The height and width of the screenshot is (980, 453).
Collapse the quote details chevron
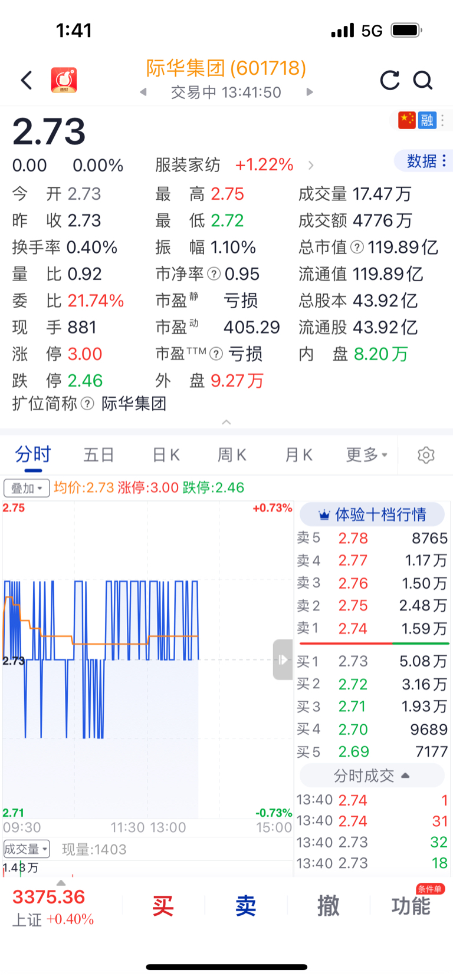(x=226, y=422)
